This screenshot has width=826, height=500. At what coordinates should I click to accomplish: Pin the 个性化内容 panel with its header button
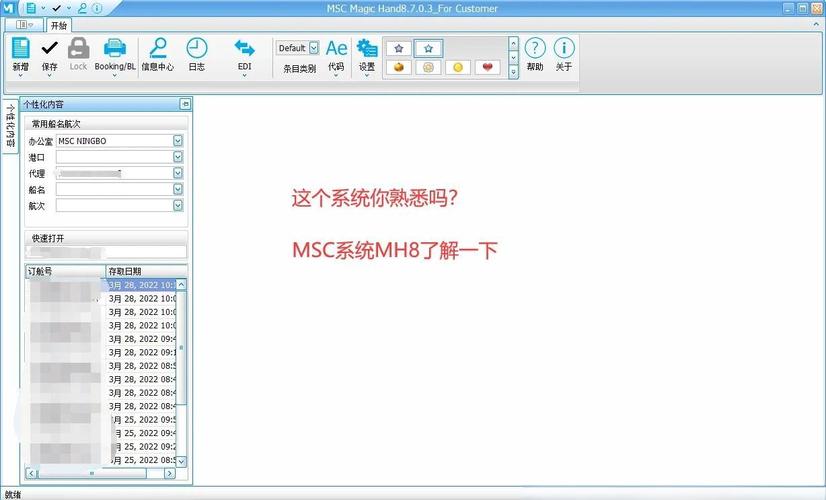tap(185, 104)
